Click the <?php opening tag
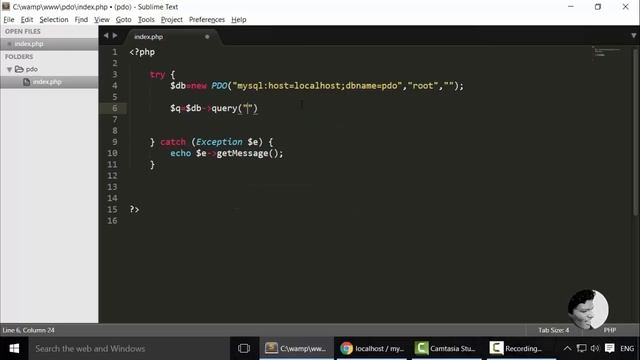 point(142,52)
